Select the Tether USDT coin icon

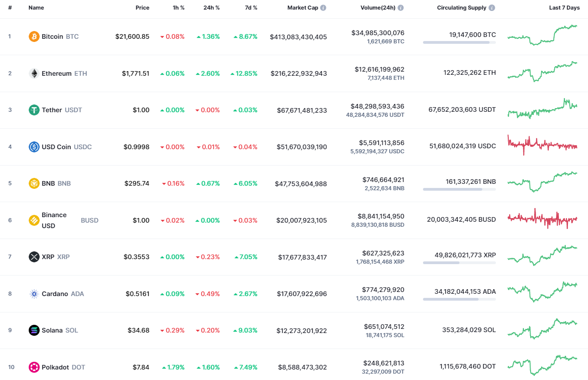34,110
